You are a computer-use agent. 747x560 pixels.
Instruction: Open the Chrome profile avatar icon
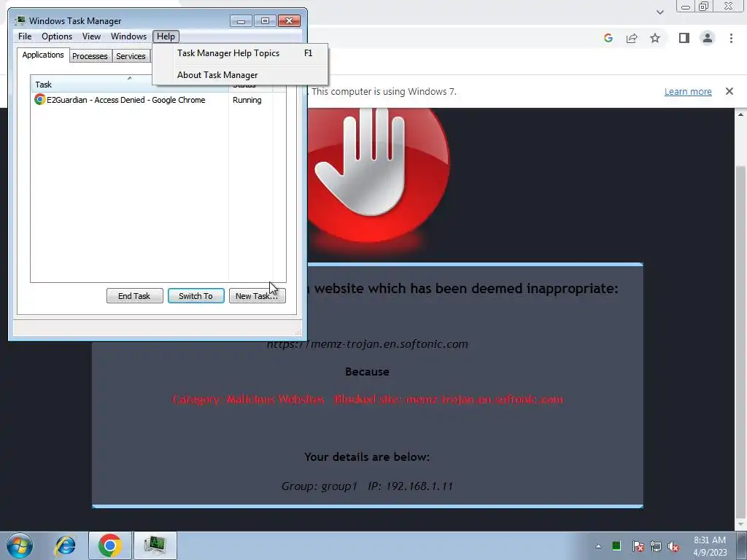tap(708, 38)
